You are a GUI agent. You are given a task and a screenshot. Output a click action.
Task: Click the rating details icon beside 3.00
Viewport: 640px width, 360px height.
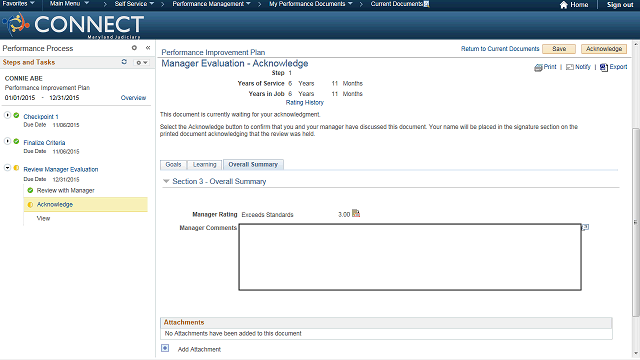coord(356,213)
